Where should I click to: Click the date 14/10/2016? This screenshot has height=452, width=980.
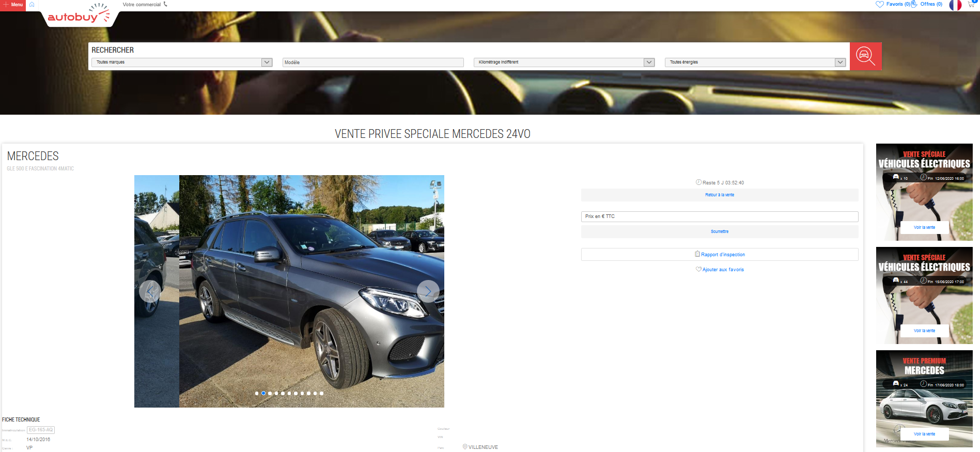tap(38, 440)
